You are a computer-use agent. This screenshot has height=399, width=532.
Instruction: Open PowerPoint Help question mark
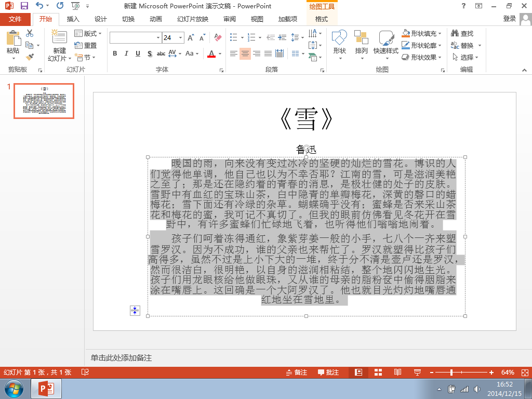click(463, 6)
